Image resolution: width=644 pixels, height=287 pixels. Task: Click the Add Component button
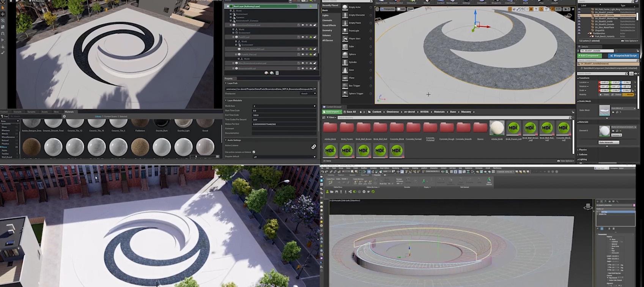pos(589,55)
